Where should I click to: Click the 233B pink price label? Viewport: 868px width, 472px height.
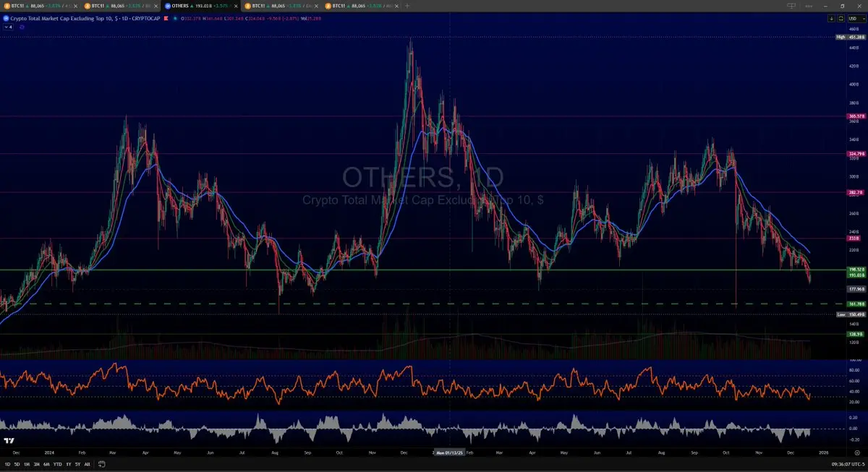(x=853, y=238)
